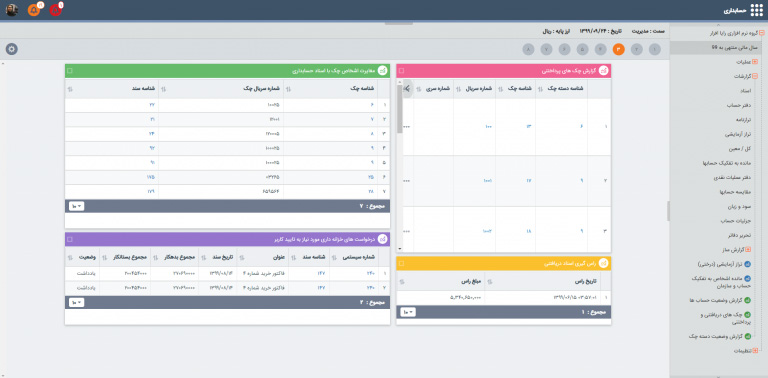Open dashboard settings gear icon
Viewport: 768px width, 378px height.
pyautogui.click(x=12, y=49)
